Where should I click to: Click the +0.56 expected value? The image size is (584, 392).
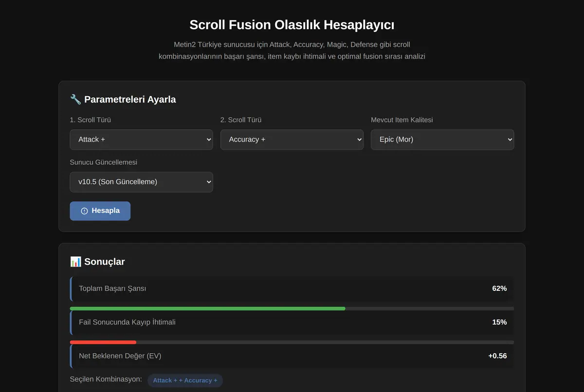pyautogui.click(x=497, y=356)
